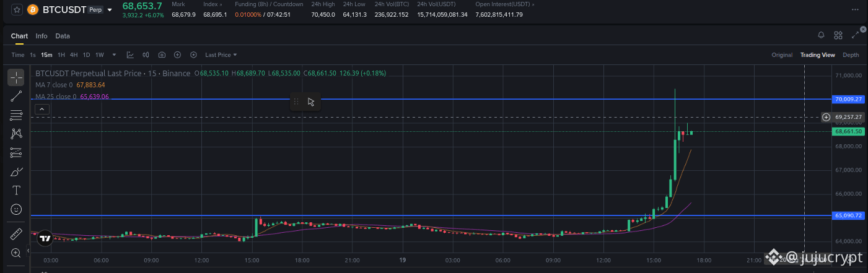The image size is (868, 273).
Task: Add BTCUSDT to favorites with the star
Action: [x=16, y=10]
